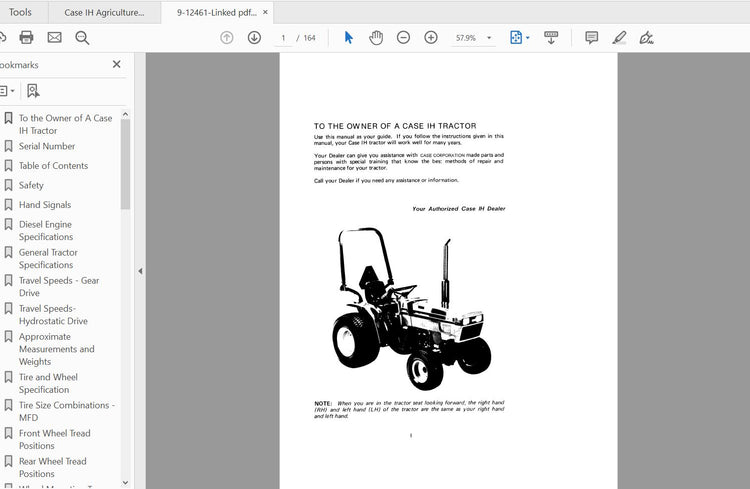Open the Serial Number bookmark
The image size is (750, 489).
(47, 146)
